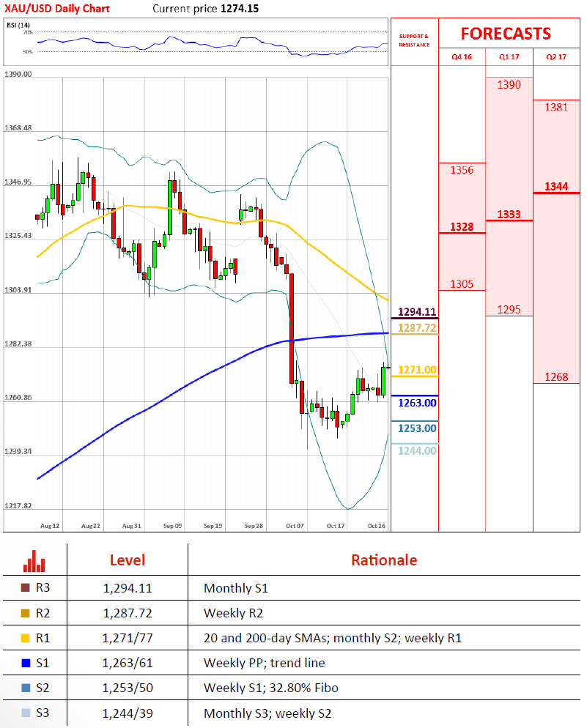Click the 1,271/77 cell in the R1 row

(128, 638)
